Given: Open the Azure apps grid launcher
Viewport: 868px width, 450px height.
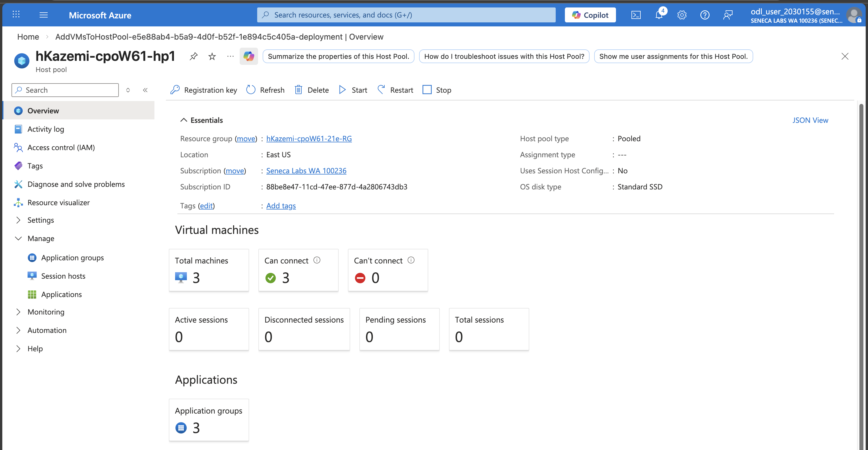Looking at the screenshot, I should [16, 14].
